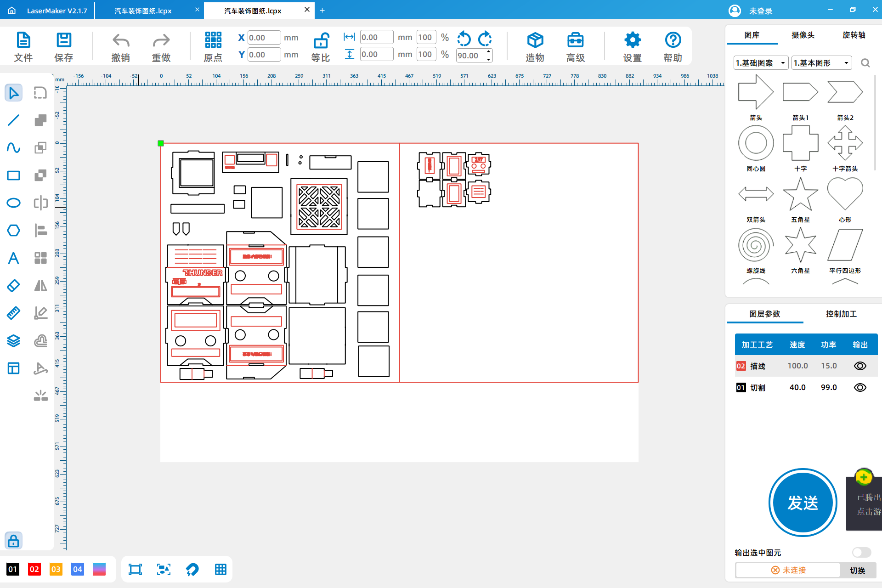882x588 pixels.
Task: Click the 撤销 undo button
Action: pos(121,46)
